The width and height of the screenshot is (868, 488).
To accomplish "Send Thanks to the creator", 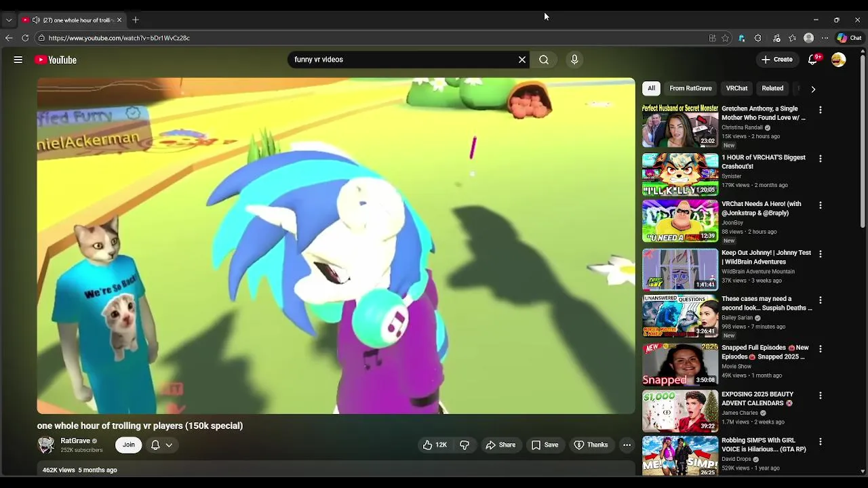I will coord(591,445).
